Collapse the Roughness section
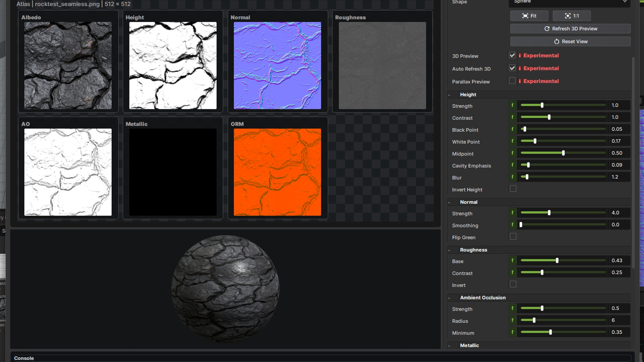This screenshot has width=644, height=362. pyautogui.click(x=449, y=250)
